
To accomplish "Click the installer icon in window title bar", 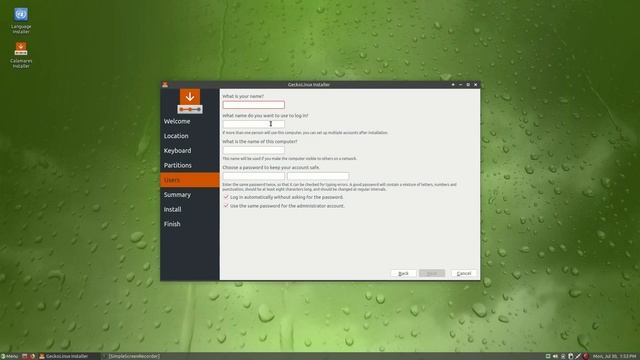I will pyautogui.click(x=165, y=84).
